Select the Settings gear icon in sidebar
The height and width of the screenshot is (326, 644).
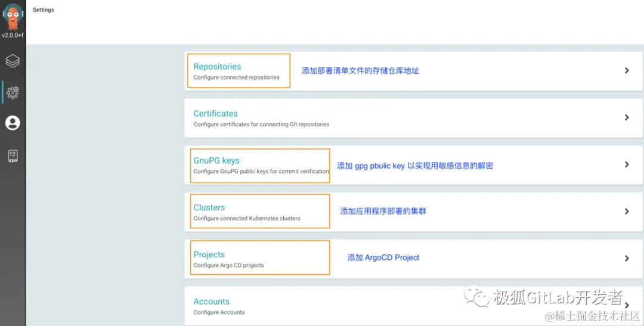point(13,92)
